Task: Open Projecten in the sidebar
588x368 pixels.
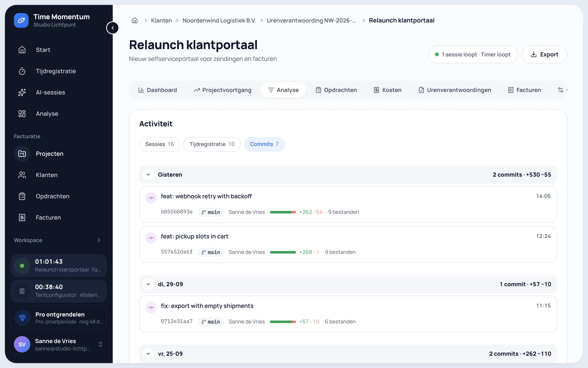Action: coord(59,154)
